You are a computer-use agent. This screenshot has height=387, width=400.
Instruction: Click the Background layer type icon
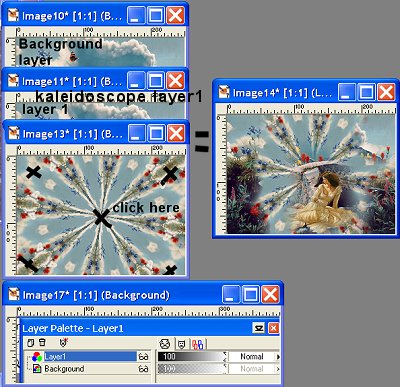(x=37, y=369)
